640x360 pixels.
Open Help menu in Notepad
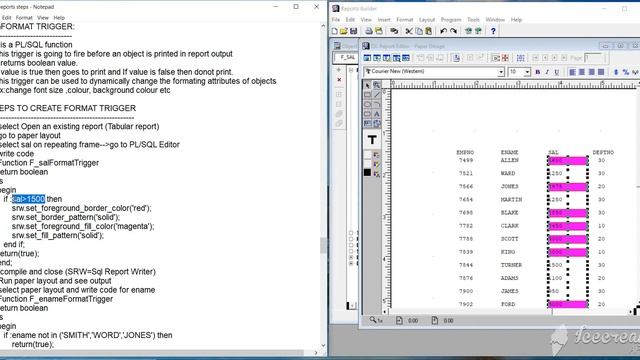point(59,18)
